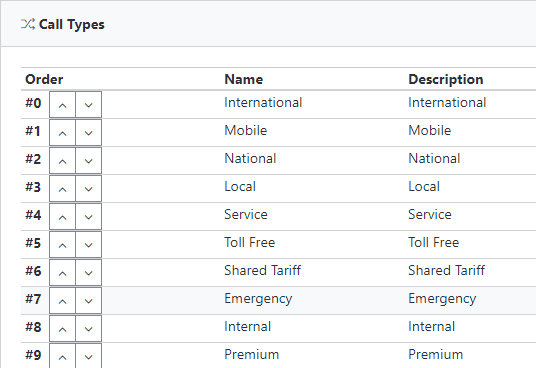Image resolution: width=536 pixels, height=368 pixels.
Task: Move Premium call type down
Action: pyautogui.click(x=89, y=356)
